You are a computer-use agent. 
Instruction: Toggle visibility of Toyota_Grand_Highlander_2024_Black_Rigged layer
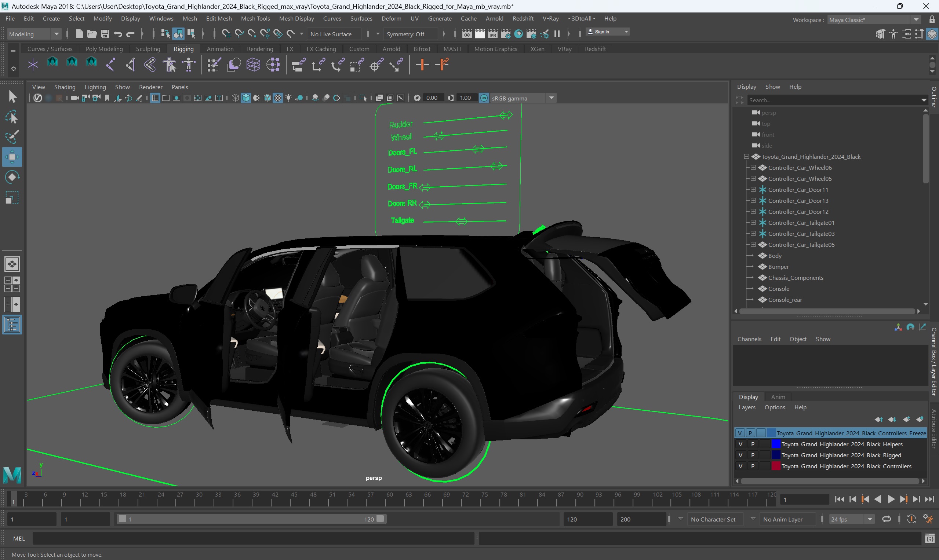pos(740,455)
